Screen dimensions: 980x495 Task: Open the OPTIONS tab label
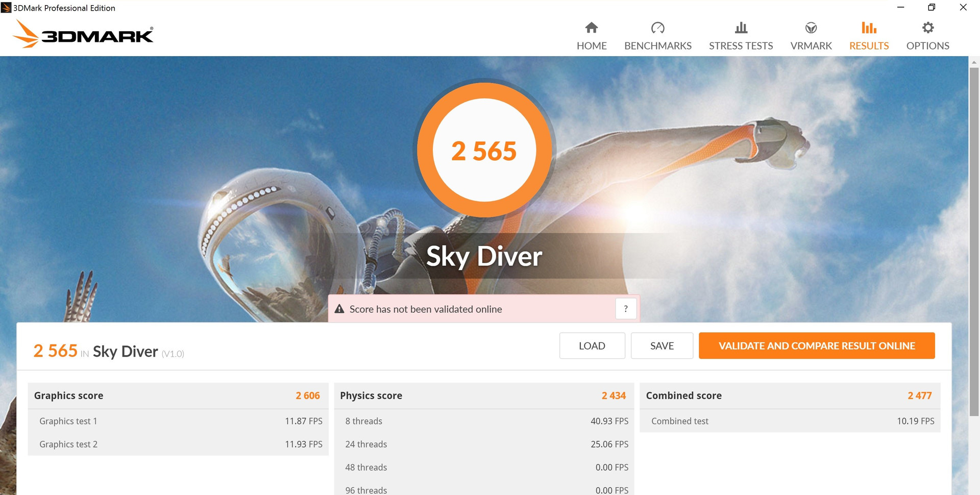928,46
